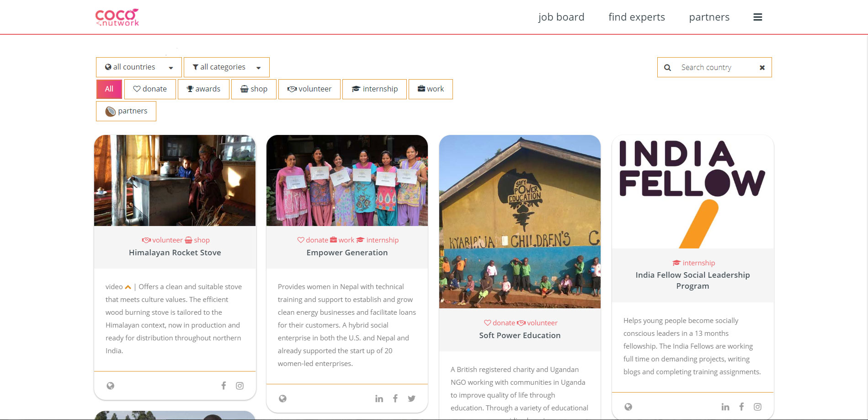Open the all countries dropdown
Image resolution: width=868 pixels, height=420 pixels.
pyautogui.click(x=139, y=67)
